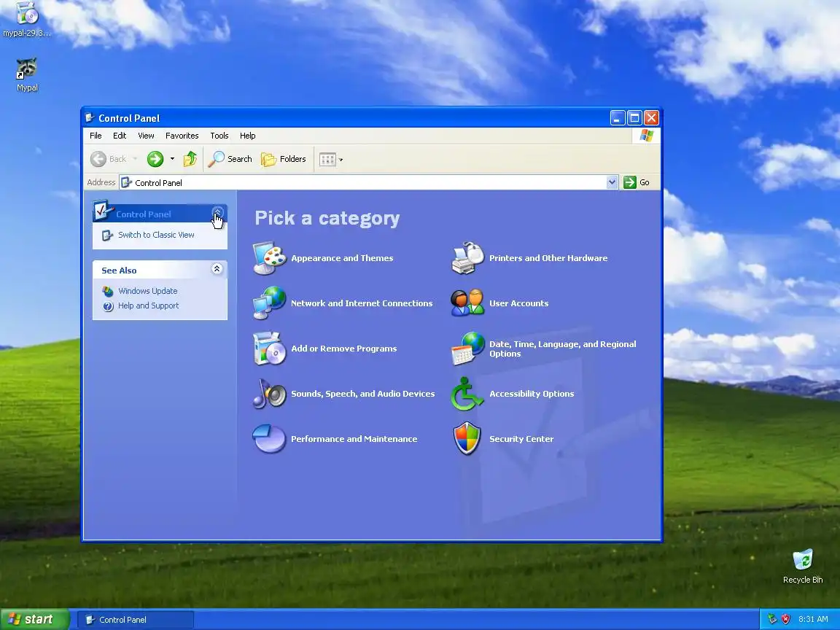Click the Accessibility Options text link

pyautogui.click(x=532, y=394)
